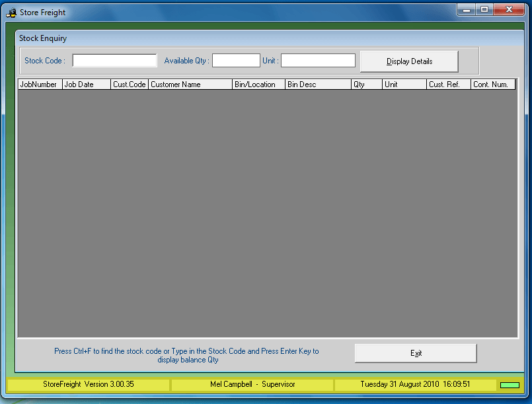This screenshot has height=404, width=532.
Task: Select the Cont. Num. column header
Action: pyautogui.click(x=493, y=84)
